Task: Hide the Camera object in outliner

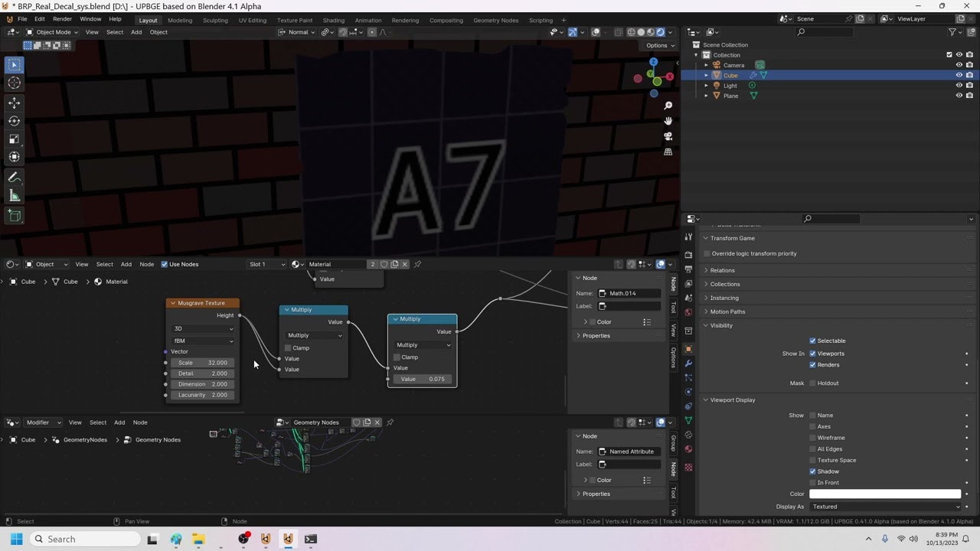Action: click(959, 65)
